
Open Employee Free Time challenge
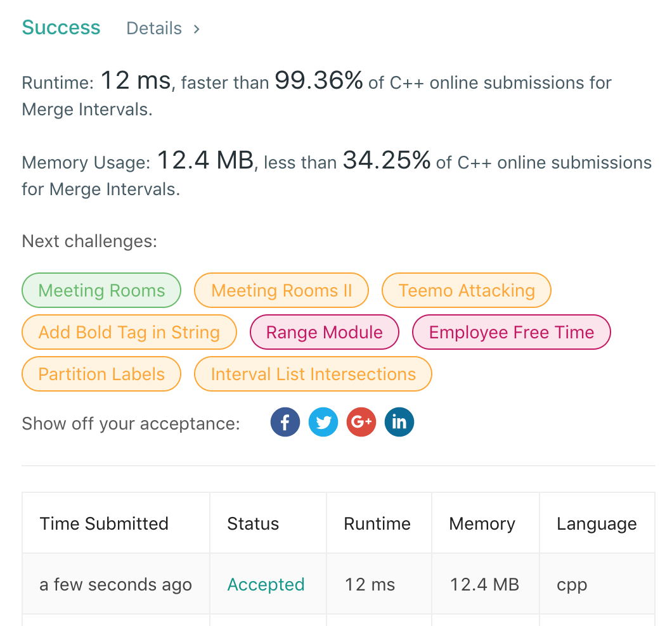tap(511, 332)
